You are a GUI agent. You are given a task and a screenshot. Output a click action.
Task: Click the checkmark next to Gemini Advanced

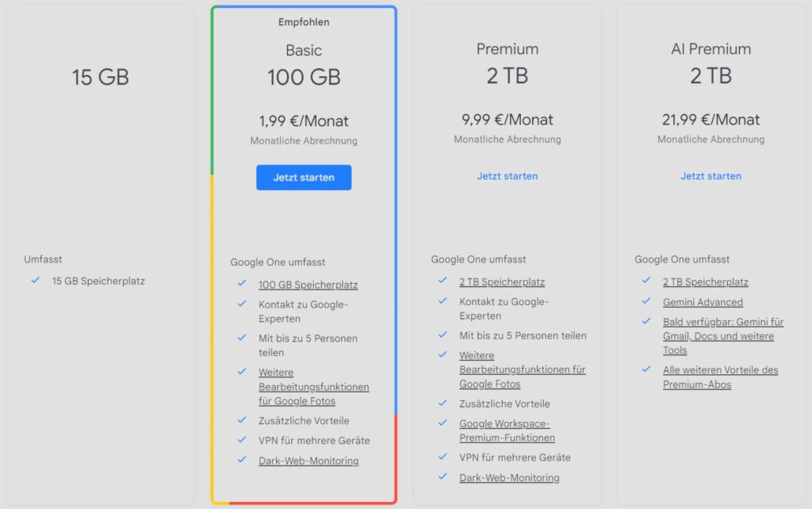(646, 302)
